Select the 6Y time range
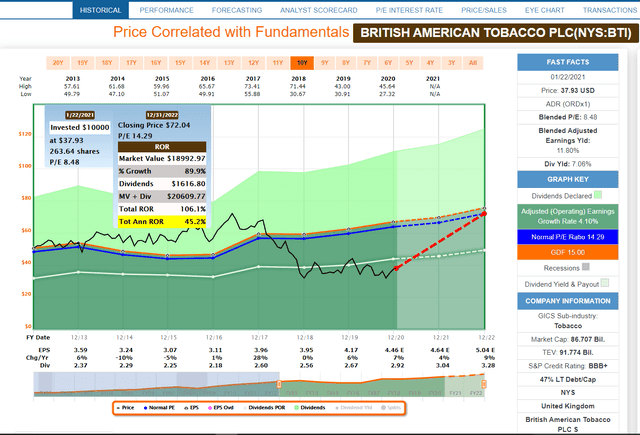 388,63
